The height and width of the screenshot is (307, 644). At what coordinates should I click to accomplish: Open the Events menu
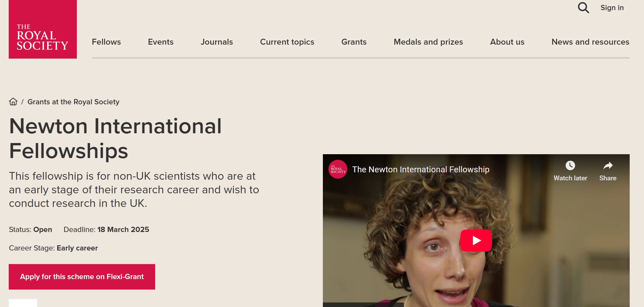click(161, 42)
